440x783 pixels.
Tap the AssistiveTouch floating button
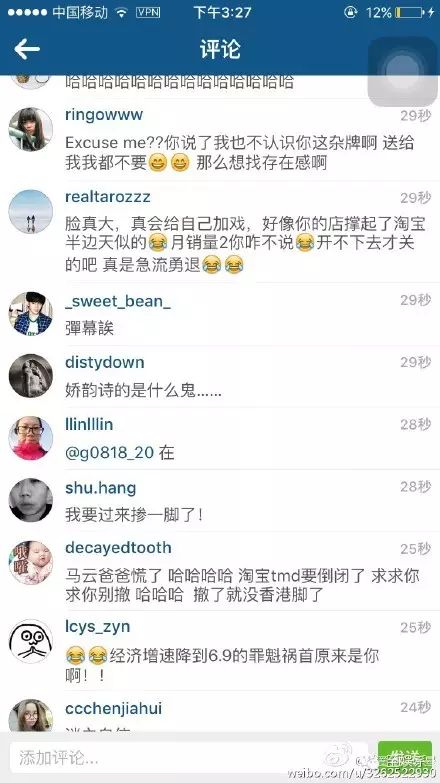tap(402, 71)
